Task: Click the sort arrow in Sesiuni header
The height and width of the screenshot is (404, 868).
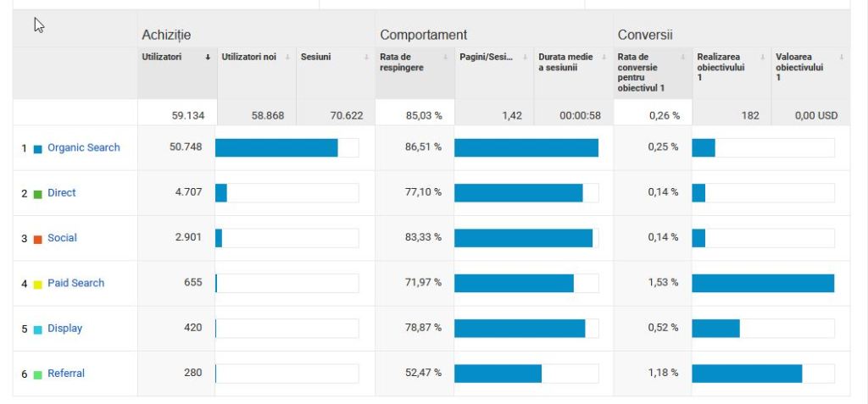Action: click(x=365, y=58)
